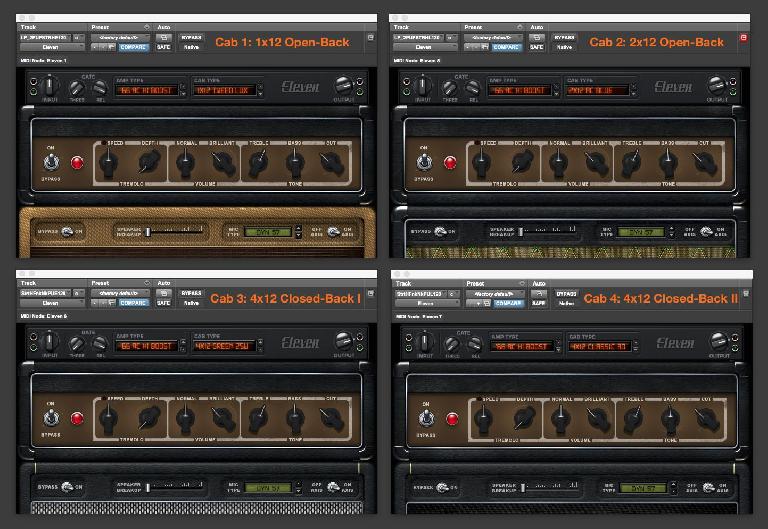Click the Cab Type stepper arrows in Cab 3
Viewport: 768px width, 529px height.
coord(260,346)
